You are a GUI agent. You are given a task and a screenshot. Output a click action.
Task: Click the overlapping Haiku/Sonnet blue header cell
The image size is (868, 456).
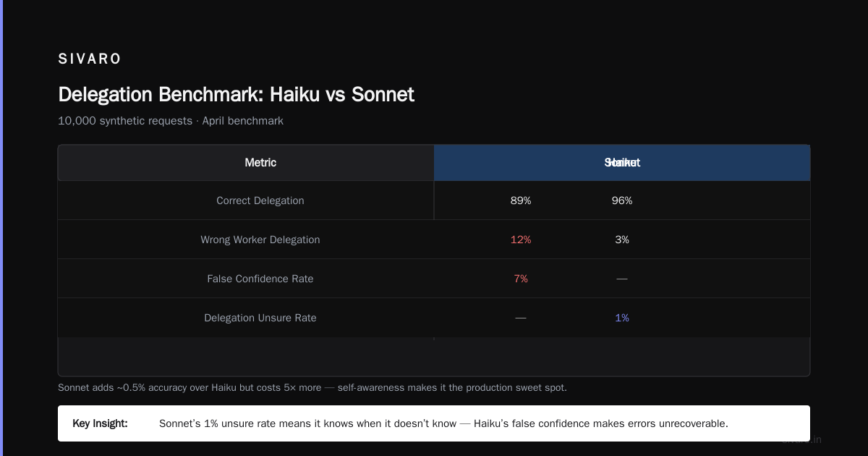tap(622, 163)
